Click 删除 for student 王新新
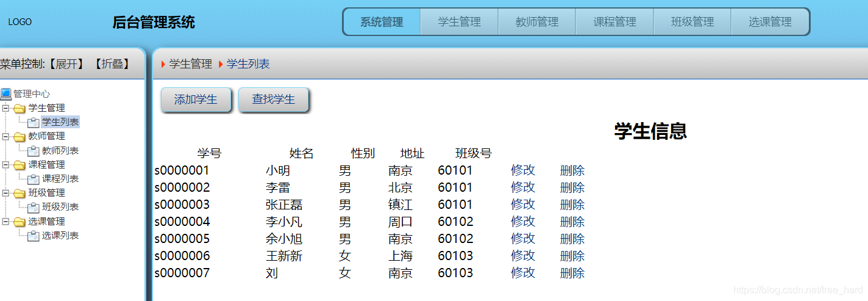 coord(572,256)
